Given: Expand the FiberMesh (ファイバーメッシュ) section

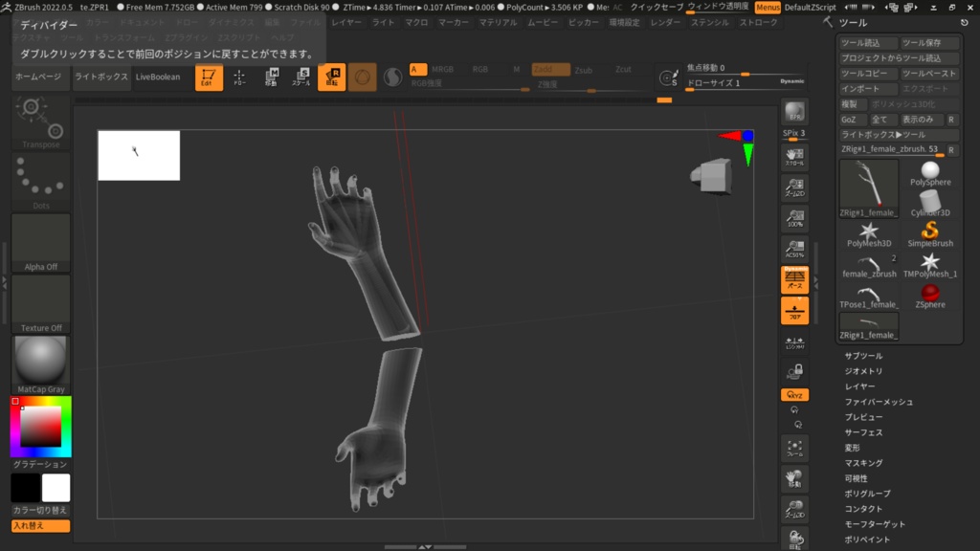Looking at the screenshot, I should point(879,402).
